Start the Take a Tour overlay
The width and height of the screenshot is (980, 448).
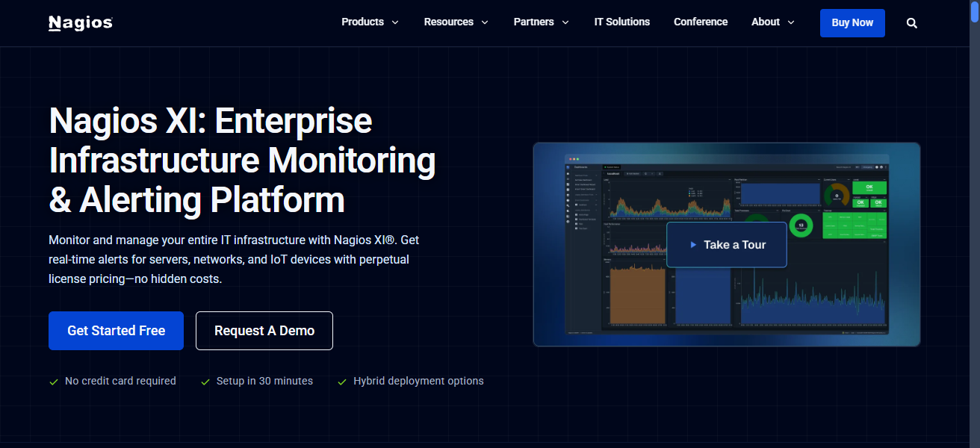click(x=727, y=245)
